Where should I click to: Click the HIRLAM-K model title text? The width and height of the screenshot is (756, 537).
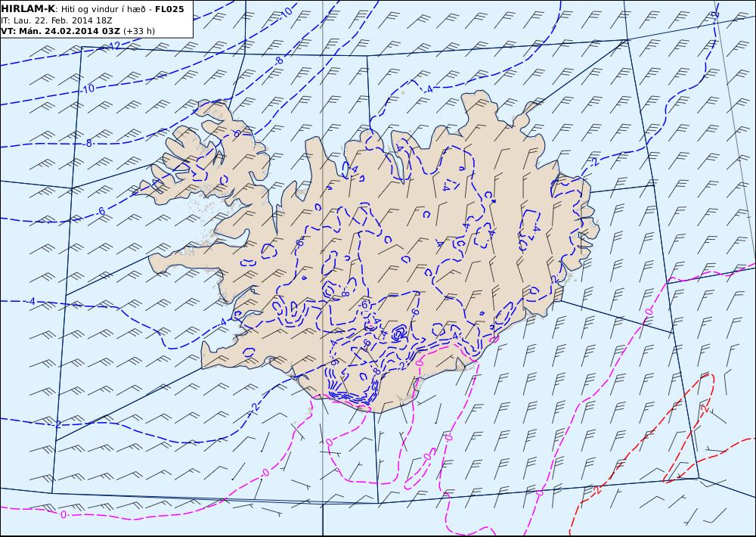tap(28, 9)
